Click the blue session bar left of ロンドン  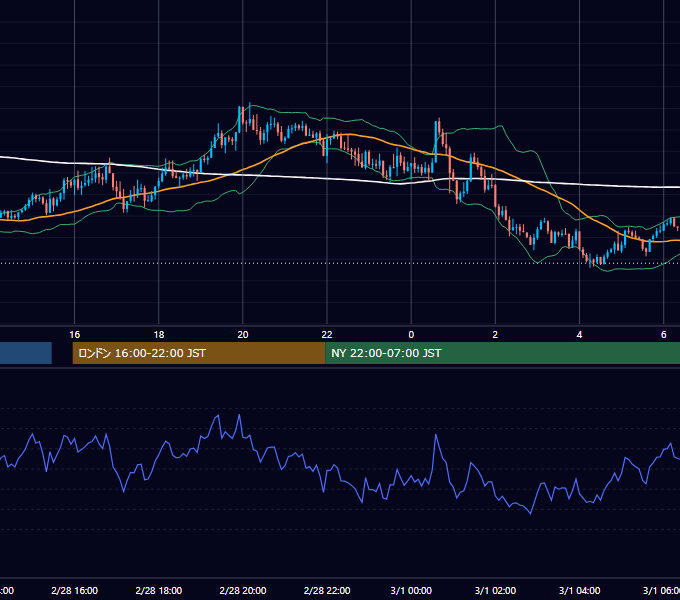pos(26,353)
